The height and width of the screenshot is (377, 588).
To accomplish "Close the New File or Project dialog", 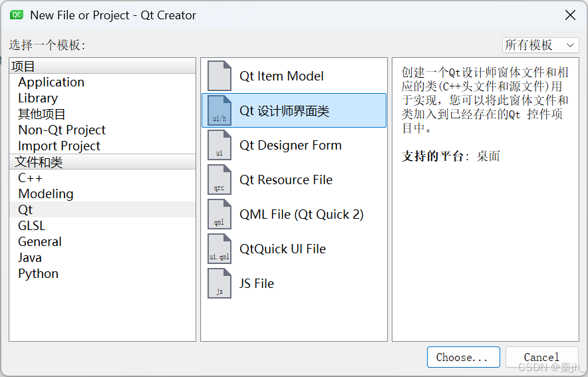I will tap(570, 15).
